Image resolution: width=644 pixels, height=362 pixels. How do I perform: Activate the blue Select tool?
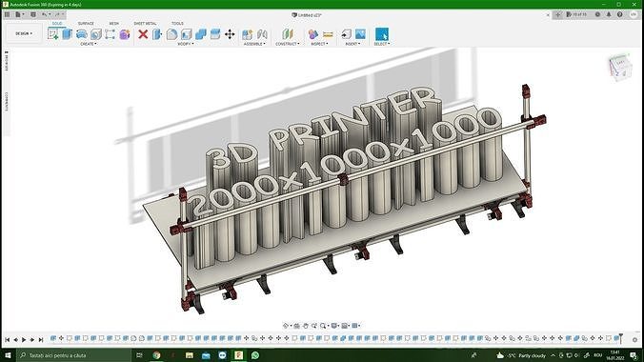pos(382,34)
